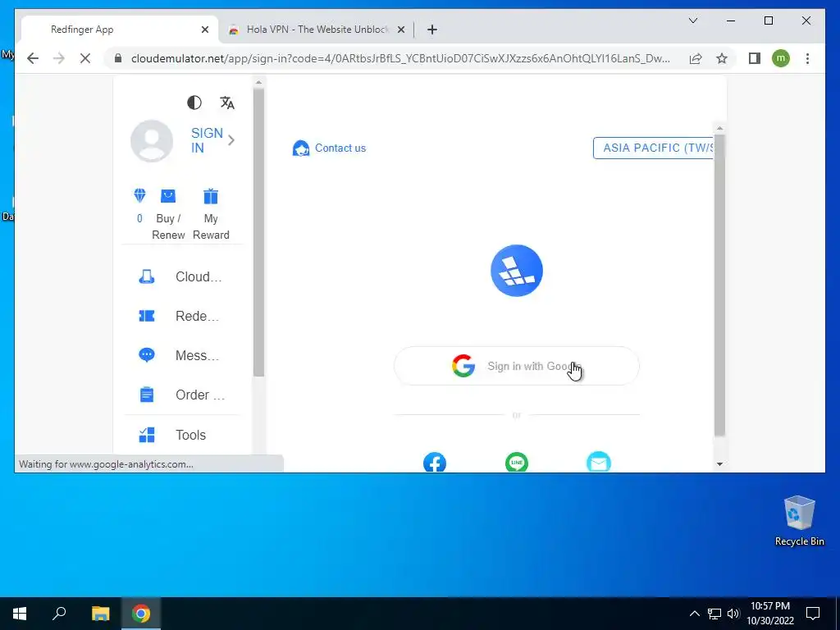This screenshot has height=630, width=840.
Task: Open the tab search dropdown arrow
Action: coord(692,21)
